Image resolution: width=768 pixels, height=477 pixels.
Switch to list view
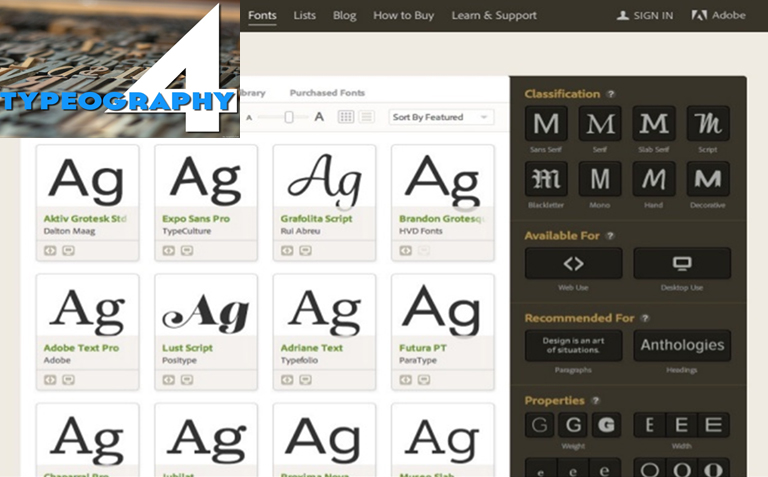[x=366, y=117]
